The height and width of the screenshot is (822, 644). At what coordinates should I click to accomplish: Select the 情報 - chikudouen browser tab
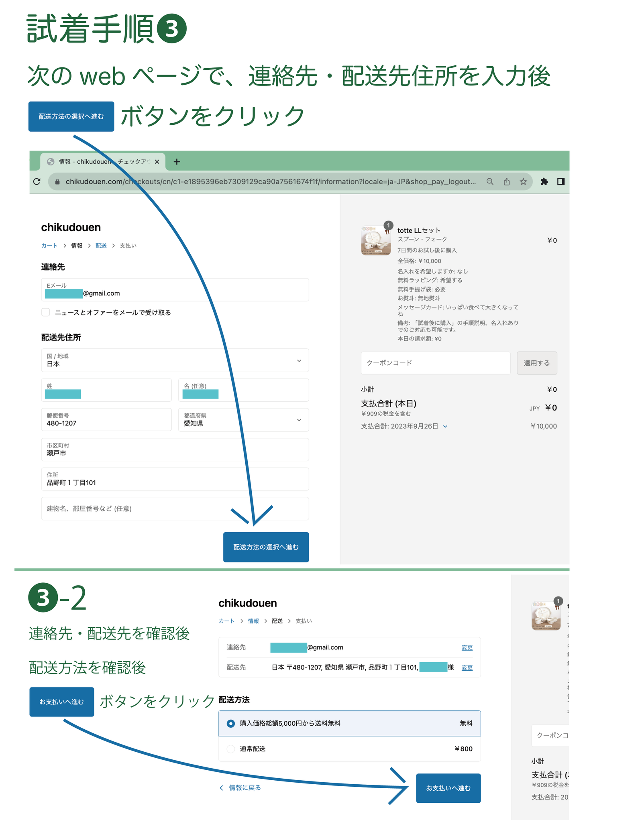103,162
